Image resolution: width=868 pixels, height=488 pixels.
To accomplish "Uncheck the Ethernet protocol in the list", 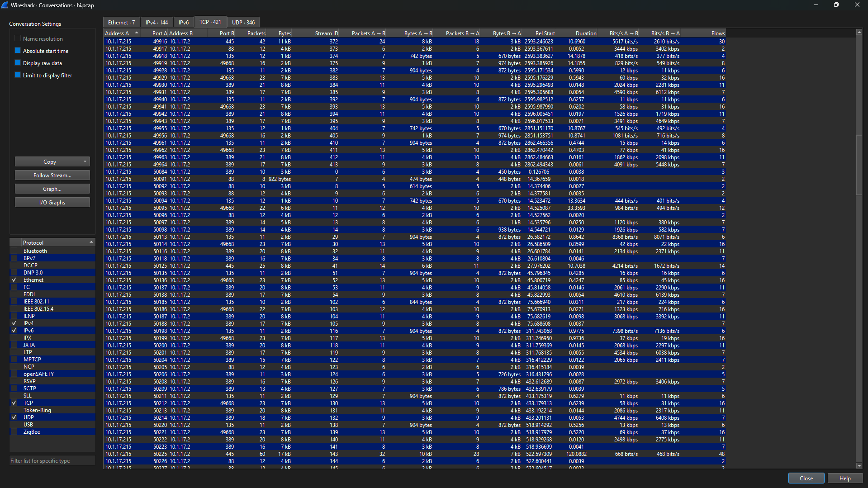I will 14,280.
